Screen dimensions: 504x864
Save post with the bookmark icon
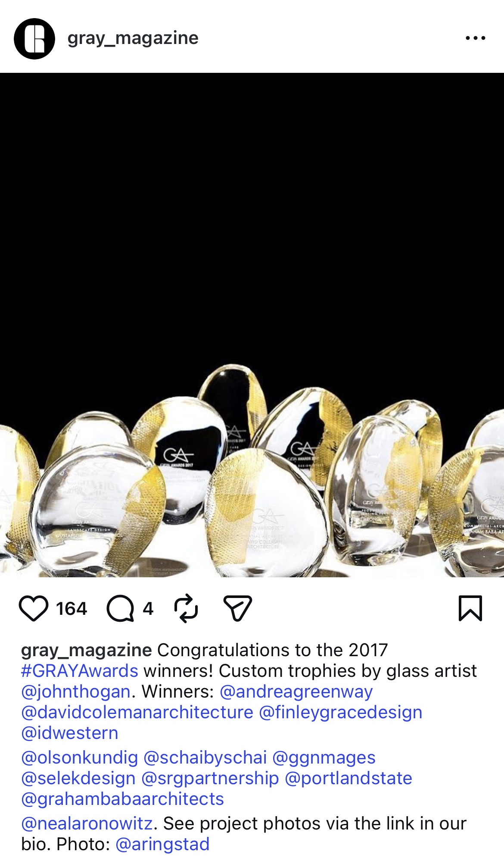[x=470, y=608]
